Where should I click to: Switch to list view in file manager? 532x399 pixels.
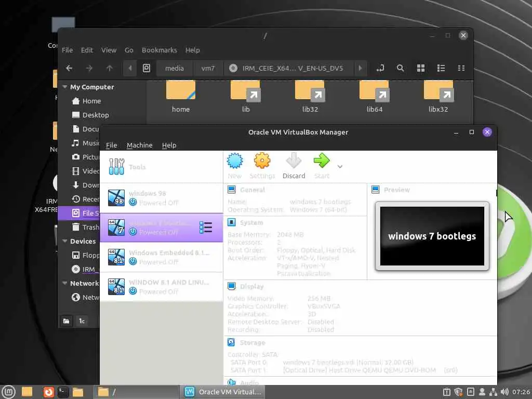[441, 68]
